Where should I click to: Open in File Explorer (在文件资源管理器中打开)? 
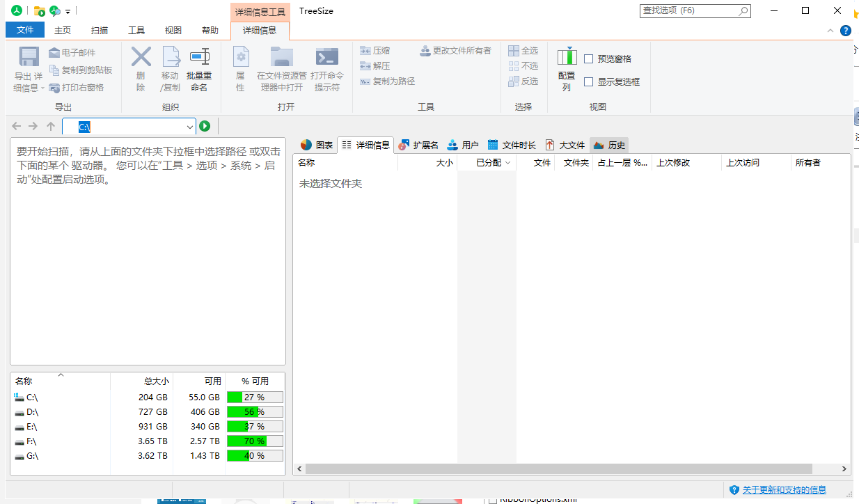click(281, 70)
